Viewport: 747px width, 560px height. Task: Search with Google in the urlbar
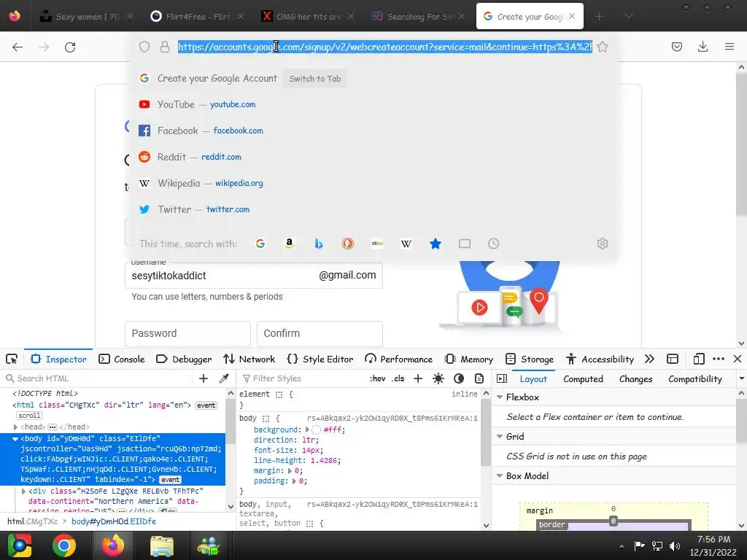pos(260,244)
